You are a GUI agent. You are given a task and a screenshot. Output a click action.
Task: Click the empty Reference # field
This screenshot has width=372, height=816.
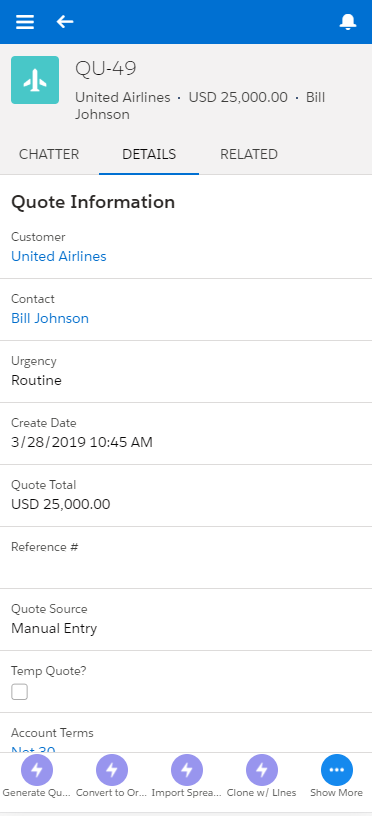tap(186, 557)
